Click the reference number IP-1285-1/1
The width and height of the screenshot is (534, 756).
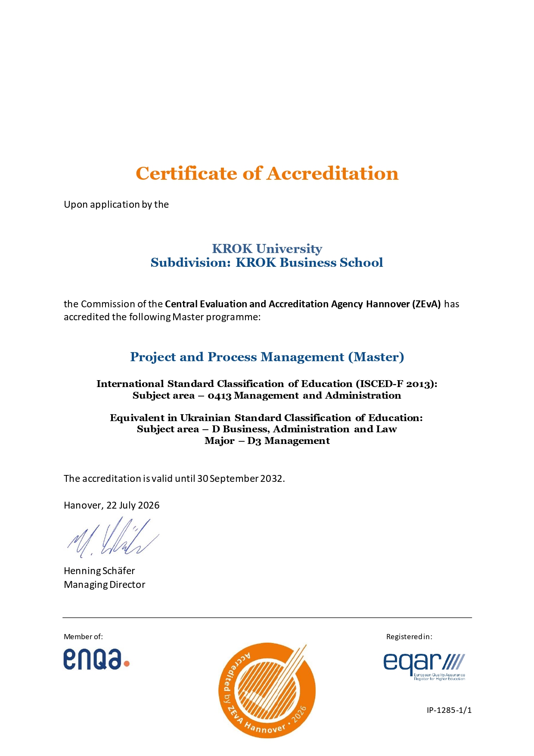tap(449, 710)
